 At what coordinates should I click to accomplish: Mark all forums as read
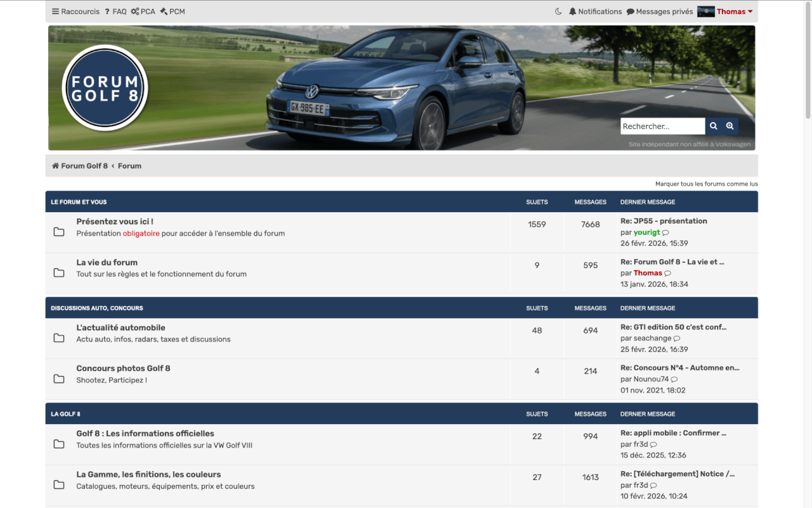pyautogui.click(x=706, y=184)
